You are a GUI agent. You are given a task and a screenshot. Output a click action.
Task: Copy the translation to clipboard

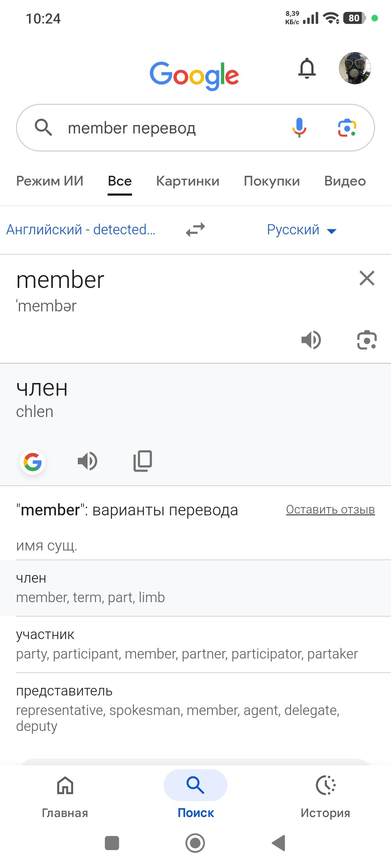143,461
